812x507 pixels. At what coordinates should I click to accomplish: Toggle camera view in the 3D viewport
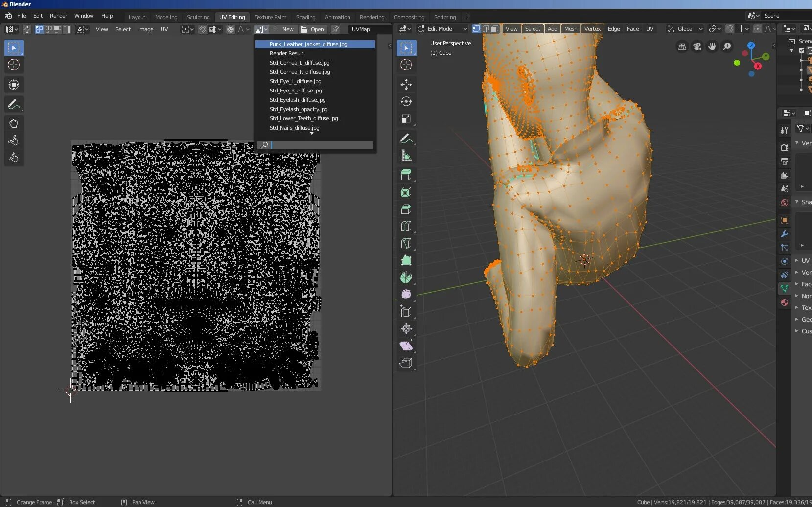pos(697,46)
